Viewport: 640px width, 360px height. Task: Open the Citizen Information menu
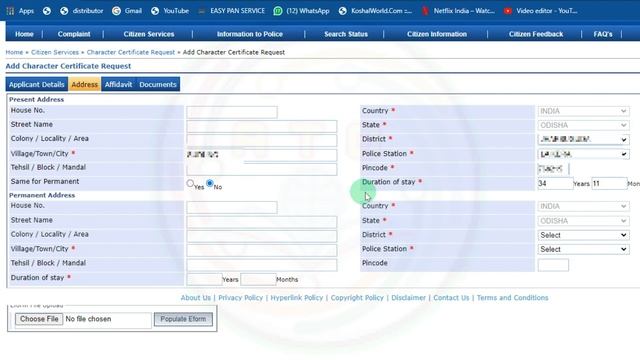coord(437,34)
